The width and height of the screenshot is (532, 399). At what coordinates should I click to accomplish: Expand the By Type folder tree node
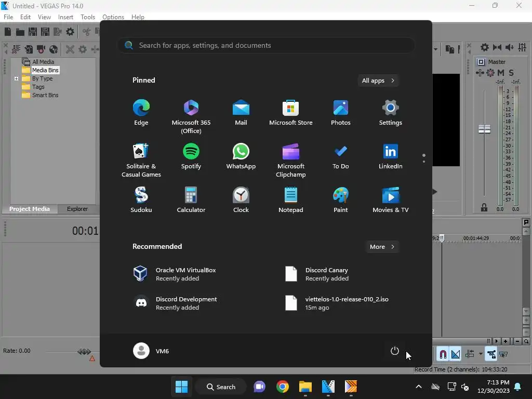tap(16, 78)
